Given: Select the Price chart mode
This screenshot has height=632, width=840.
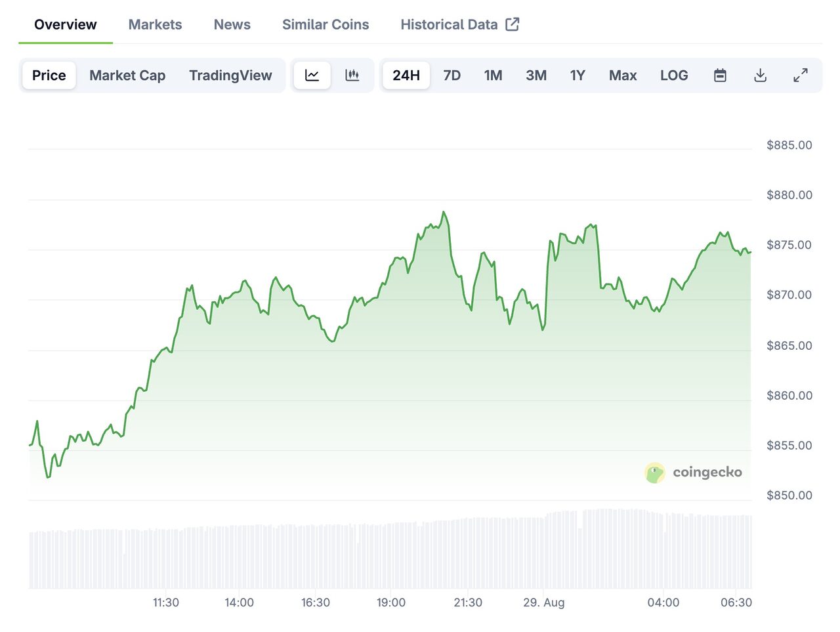Looking at the screenshot, I should coord(49,75).
